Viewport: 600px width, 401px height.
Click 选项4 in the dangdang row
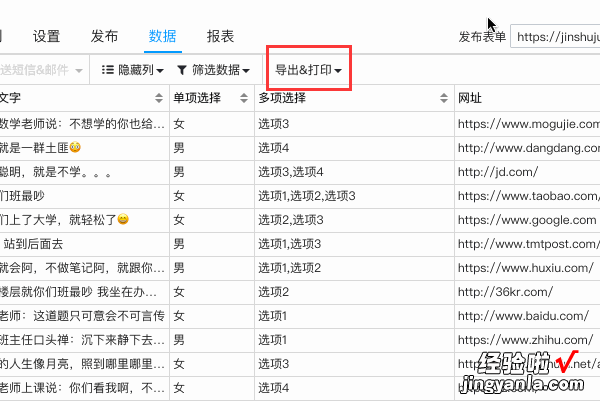pos(274,148)
